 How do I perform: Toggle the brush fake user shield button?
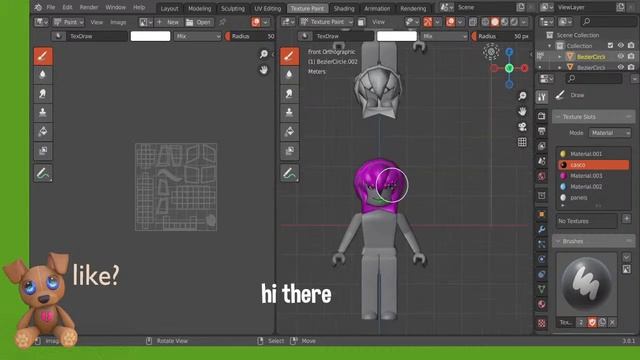[x=592, y=322]
